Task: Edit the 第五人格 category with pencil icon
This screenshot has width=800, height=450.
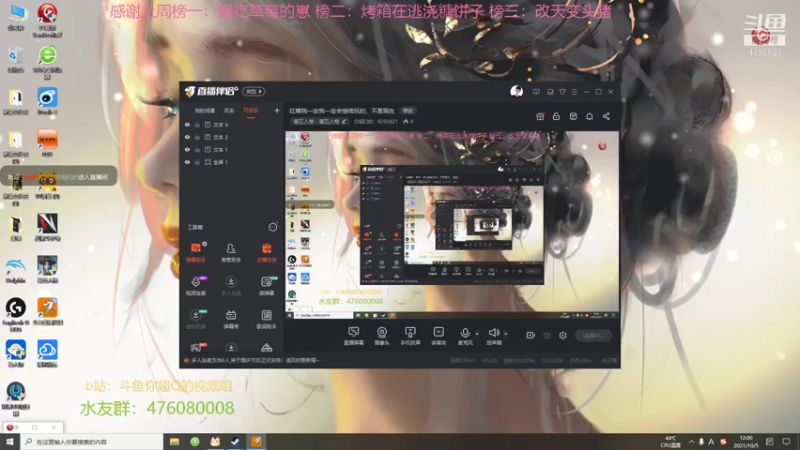Action: click(344, 121)
